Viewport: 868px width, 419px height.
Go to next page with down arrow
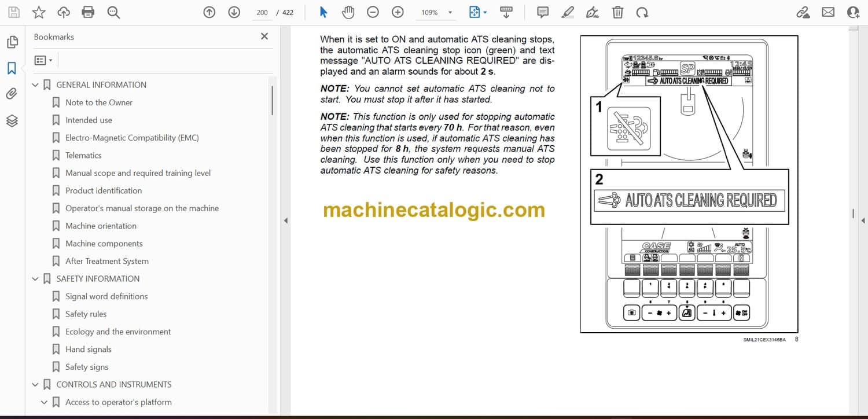click(x=234, y=12)
